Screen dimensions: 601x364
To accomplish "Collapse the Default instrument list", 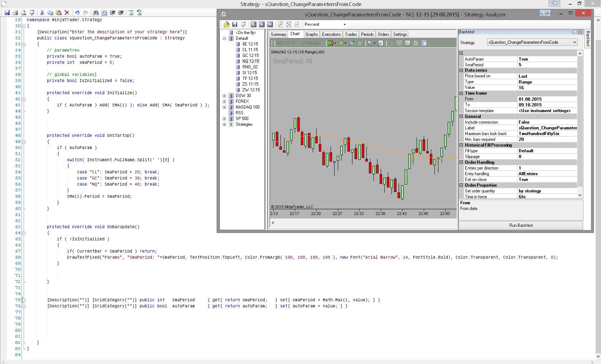I will pyautogui.click(x=225, y=38).
